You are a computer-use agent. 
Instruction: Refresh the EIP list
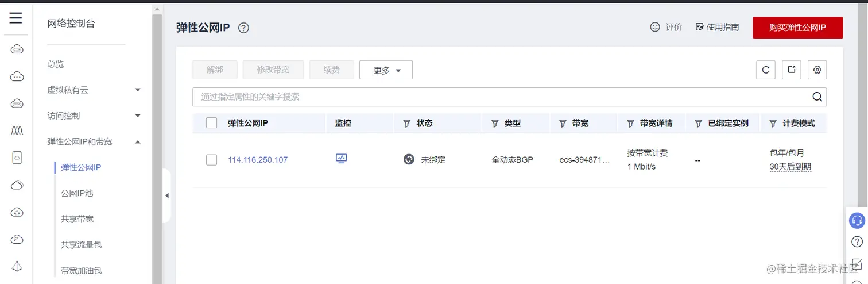click(x=766, y=70)
